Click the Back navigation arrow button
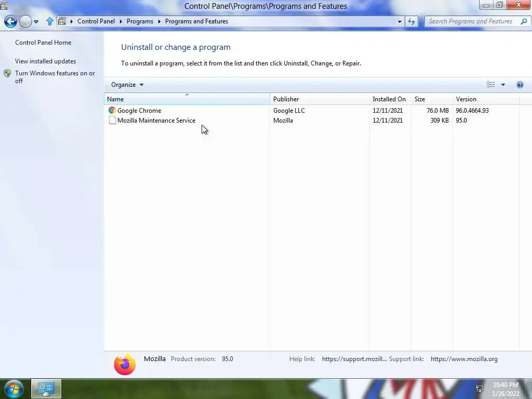This screenshot has width=532, height=399. point(10,22)
